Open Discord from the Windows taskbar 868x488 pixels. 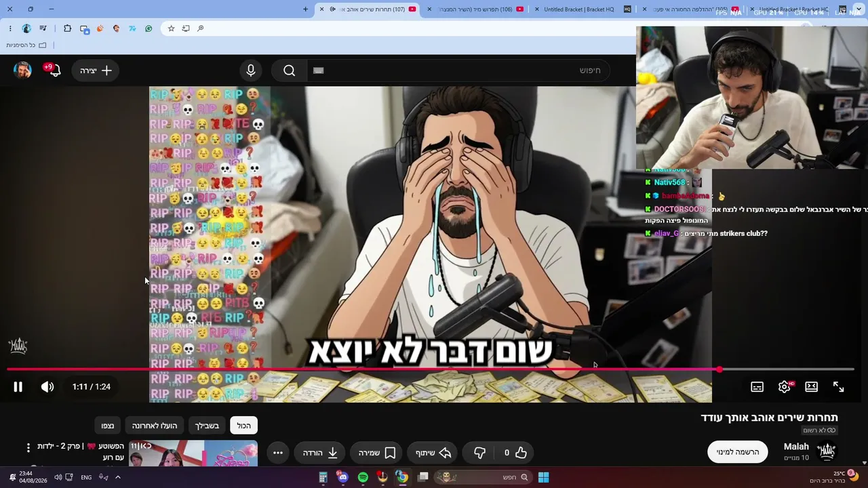[x=343, y=477]
